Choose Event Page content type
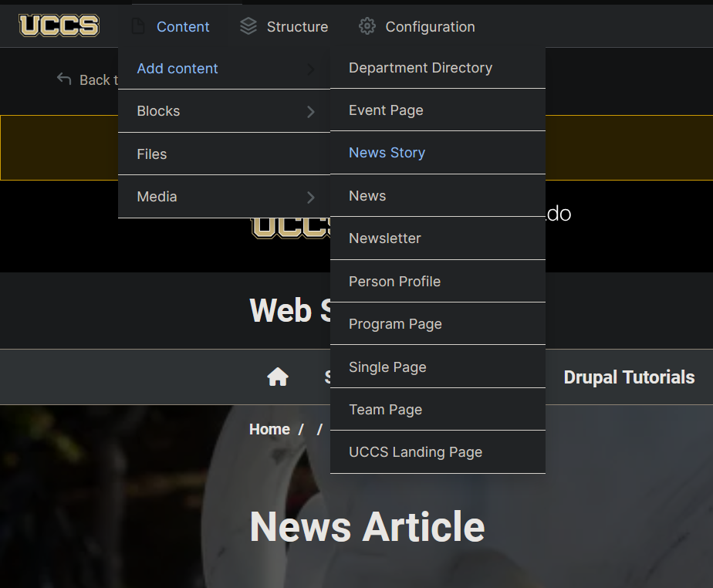Image resolution: width=713 pixels, height=588 pixels. click(438, 110)
